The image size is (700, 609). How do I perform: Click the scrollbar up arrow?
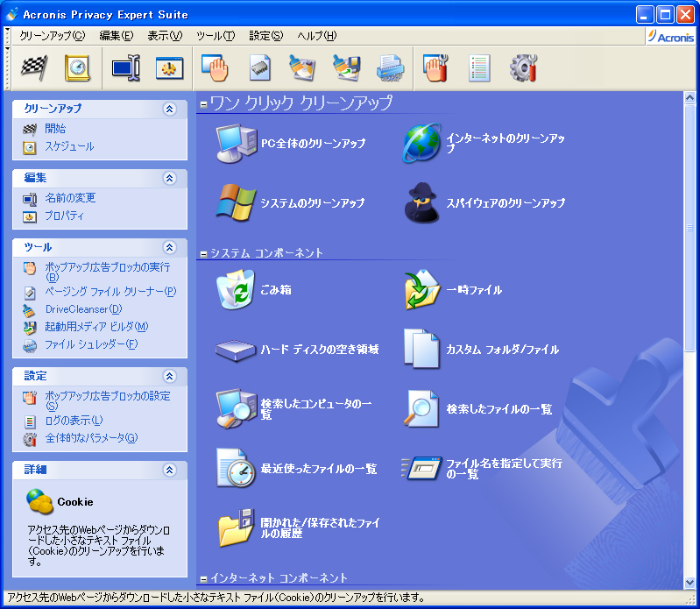pyautogui.click(x=689, y=97)
